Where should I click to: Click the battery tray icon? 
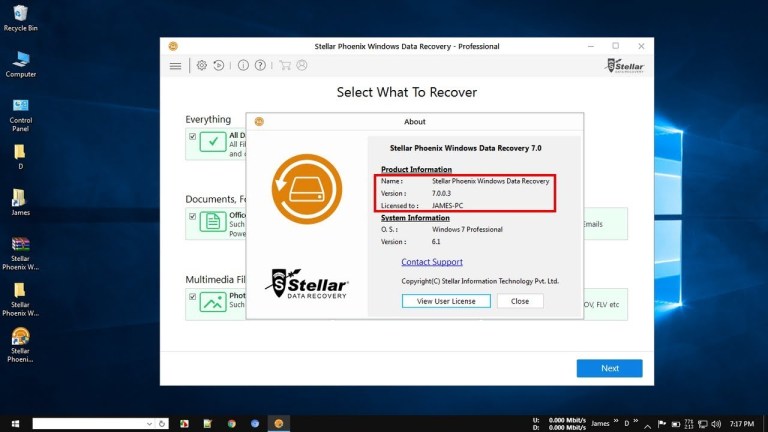[675, 424]
